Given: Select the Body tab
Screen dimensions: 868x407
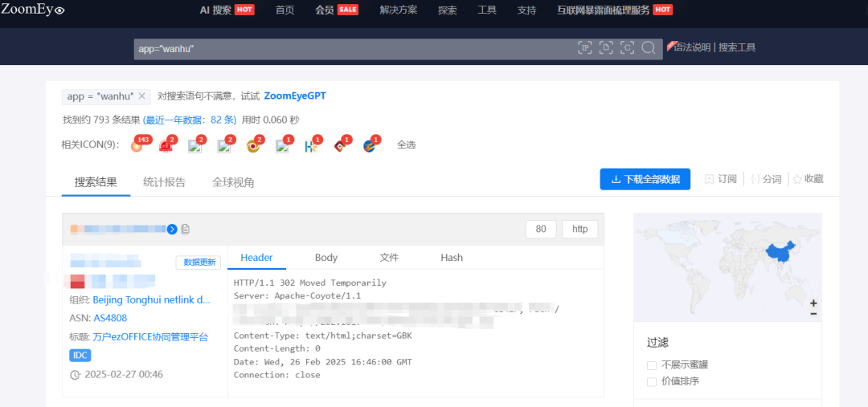Looking at the screenshot, I should pyautogui.click(x=326, y=257).
